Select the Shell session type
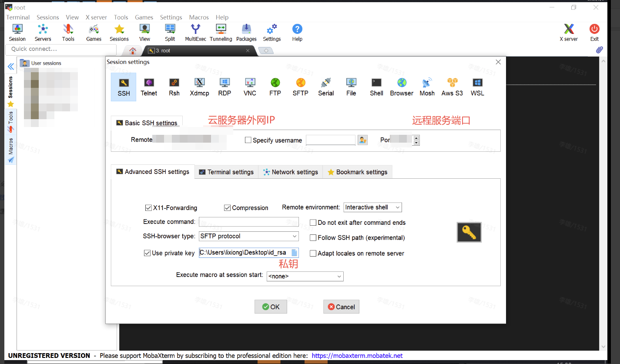The width and height of the screenshot is (620, 364). pos(376,87)
